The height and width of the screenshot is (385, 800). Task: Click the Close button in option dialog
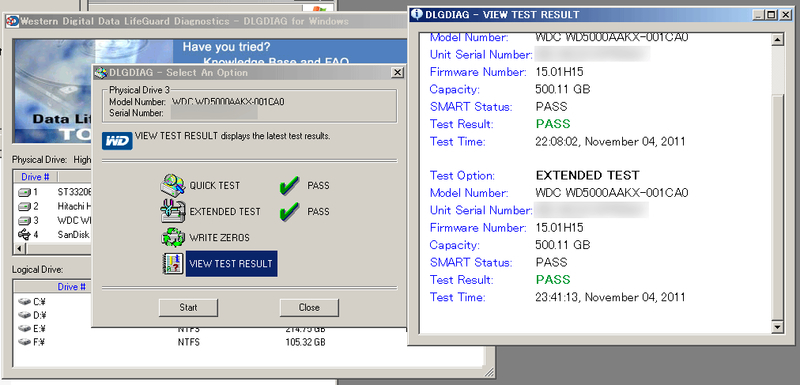[309, 307]
